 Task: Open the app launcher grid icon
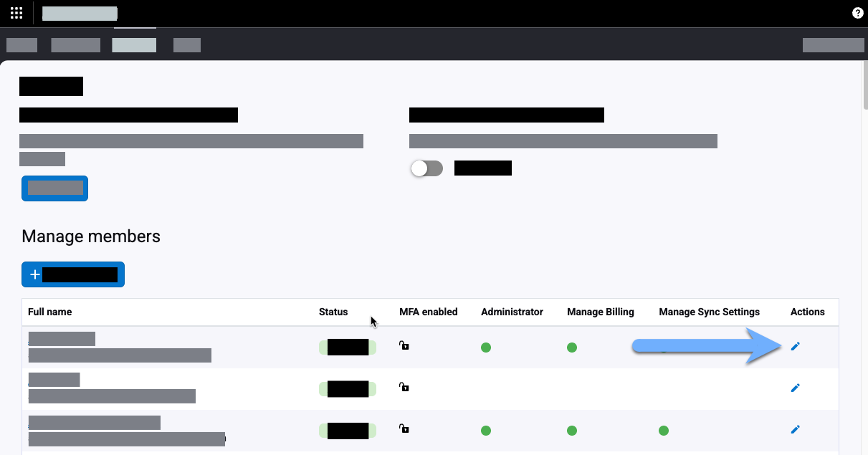pos(16,13)
